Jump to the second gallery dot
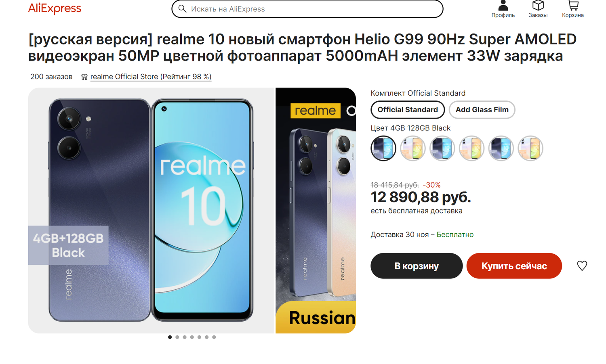 177,337
